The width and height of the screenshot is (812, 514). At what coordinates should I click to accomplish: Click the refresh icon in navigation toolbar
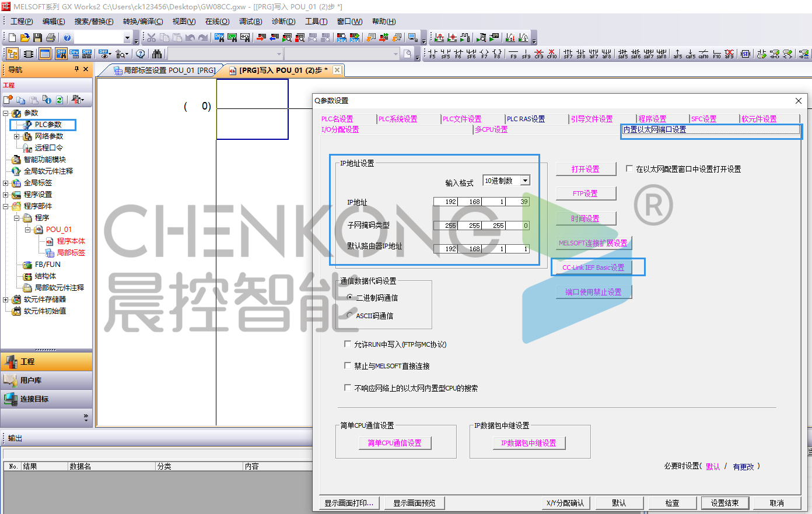[59, 100]
